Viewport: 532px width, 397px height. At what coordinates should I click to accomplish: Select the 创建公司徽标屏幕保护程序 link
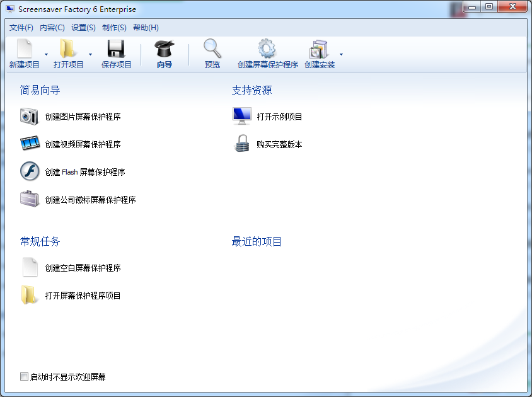[91, 200]
